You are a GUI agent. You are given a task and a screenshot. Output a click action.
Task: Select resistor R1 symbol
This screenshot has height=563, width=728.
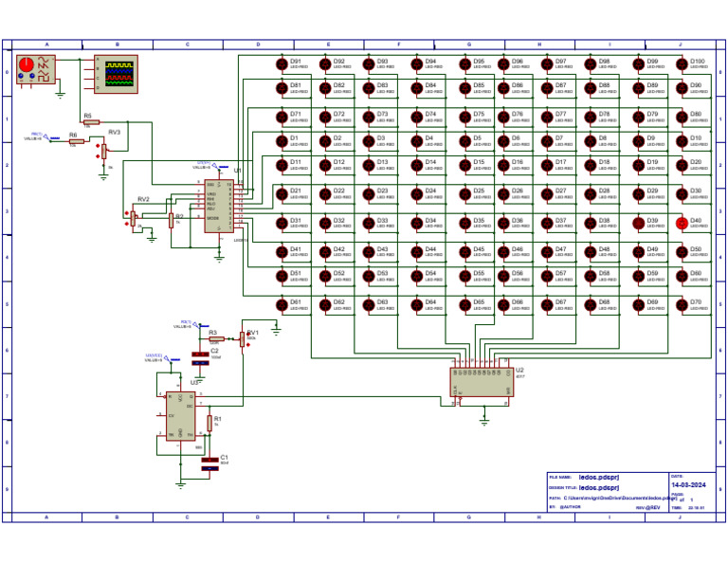point(209,424)
